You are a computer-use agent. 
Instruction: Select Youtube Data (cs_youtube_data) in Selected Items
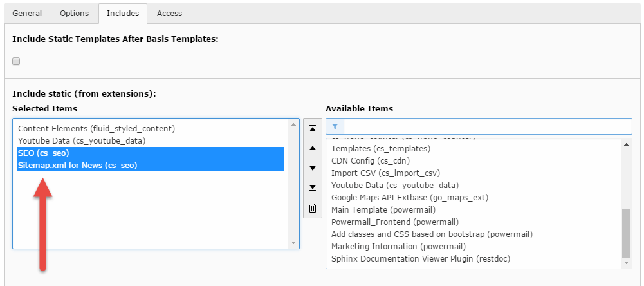[82, 141]
